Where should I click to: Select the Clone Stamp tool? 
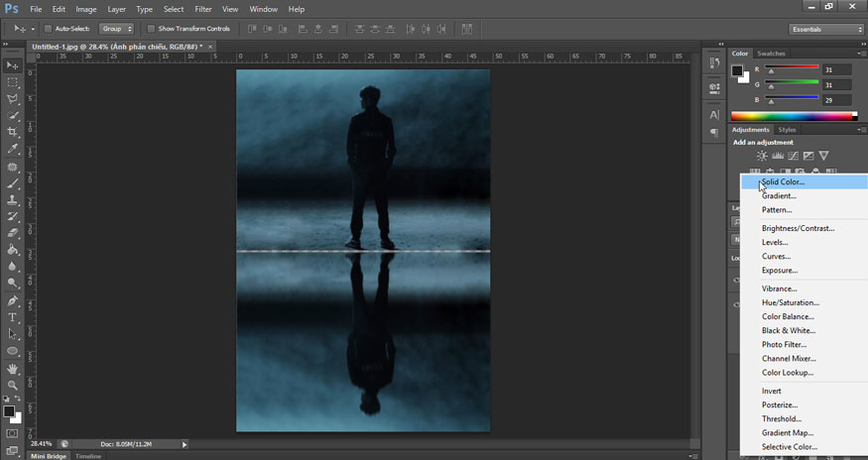12,200
